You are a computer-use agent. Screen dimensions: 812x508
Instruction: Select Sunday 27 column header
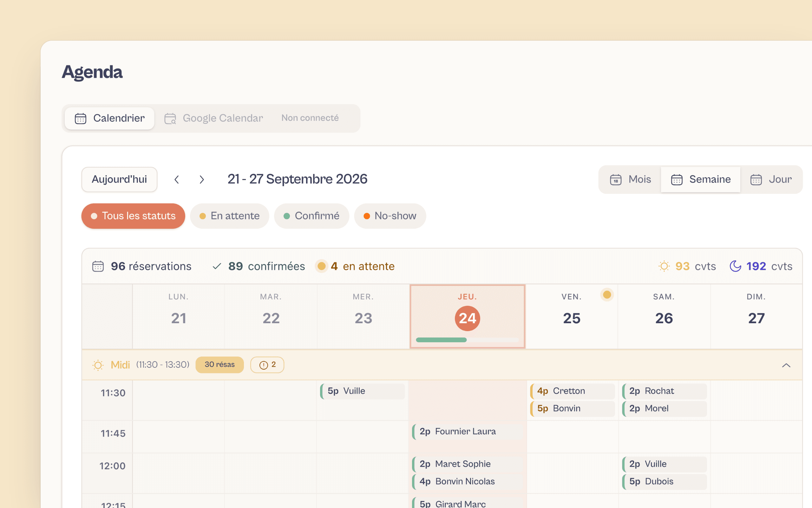coord(756,316)
